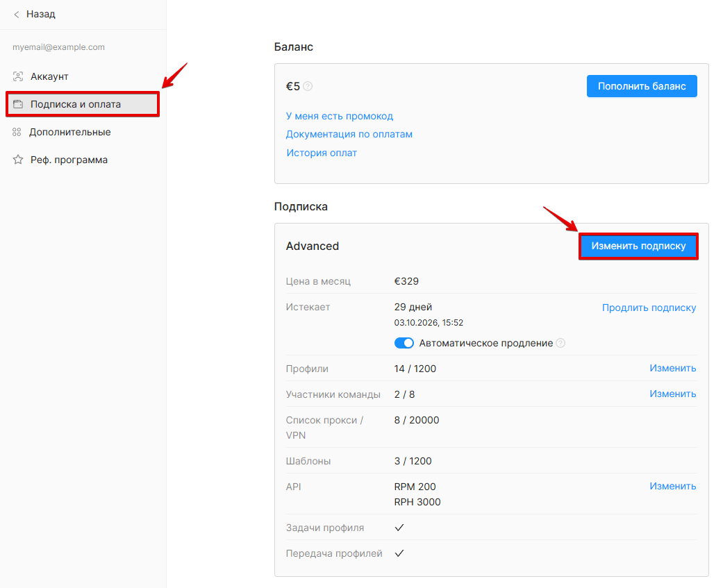
Task: Open Документация по оплатам link
Action: 349,135
